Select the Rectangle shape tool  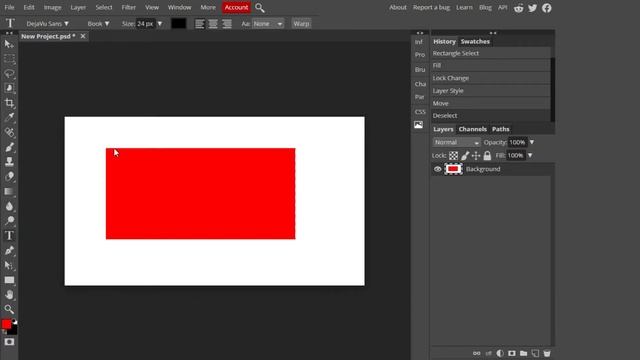point(9,280)
